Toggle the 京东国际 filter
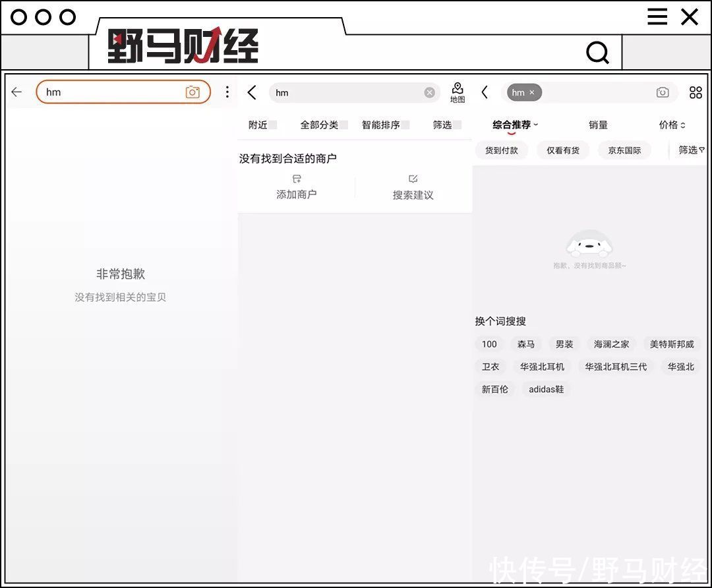This screenshot has width=712, height=588. click(x=624, y=150)
